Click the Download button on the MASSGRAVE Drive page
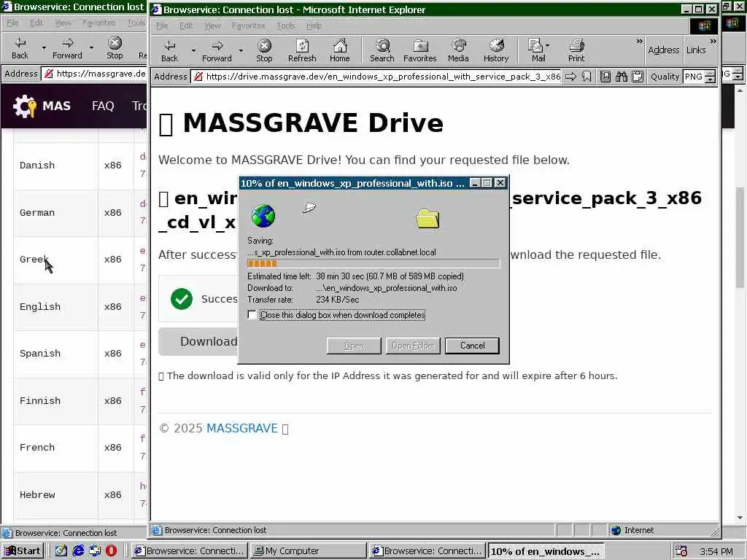Image resolution: width=747 pixels, height=560 pixels. click(198, 341)
